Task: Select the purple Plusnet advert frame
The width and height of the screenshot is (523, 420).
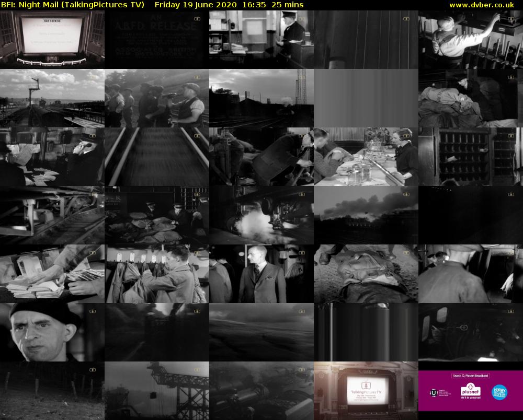Action: tap(471, 391)
